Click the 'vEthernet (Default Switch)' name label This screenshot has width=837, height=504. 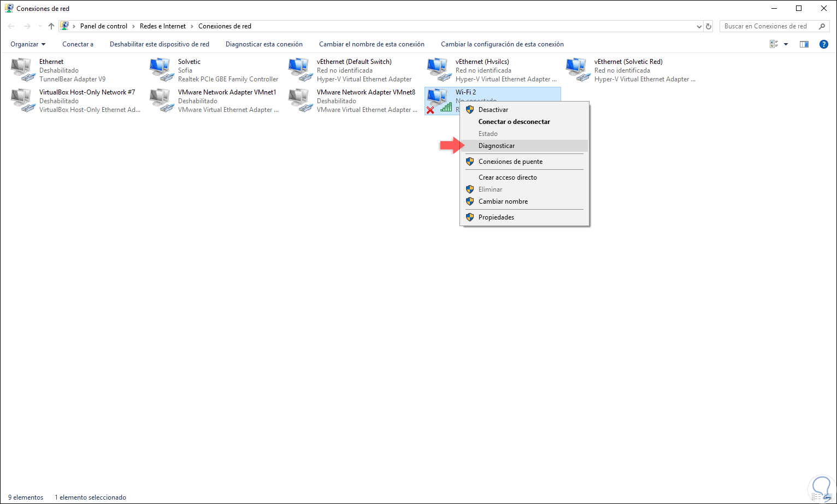[x=354, y=62]
